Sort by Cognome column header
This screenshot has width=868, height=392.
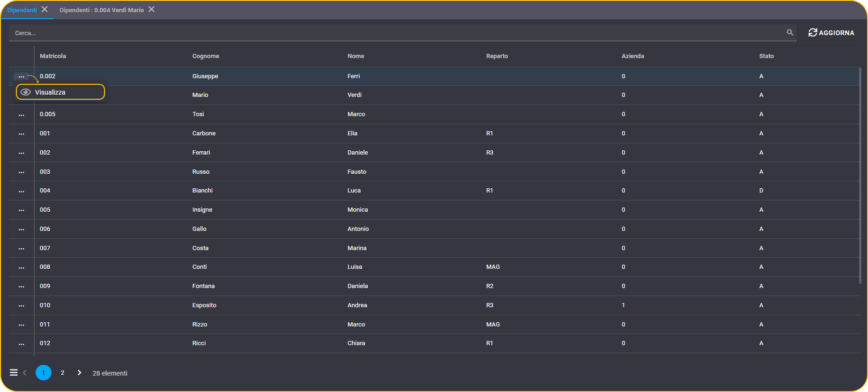(x=206, y=56)
